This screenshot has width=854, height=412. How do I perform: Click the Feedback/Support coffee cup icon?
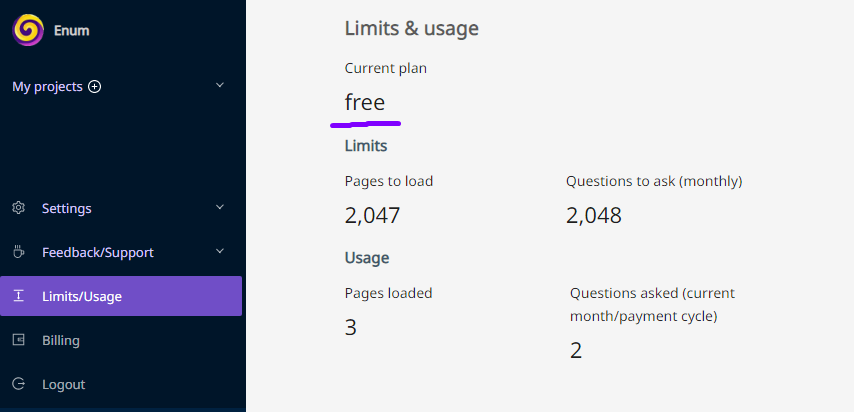coord(19,252)
